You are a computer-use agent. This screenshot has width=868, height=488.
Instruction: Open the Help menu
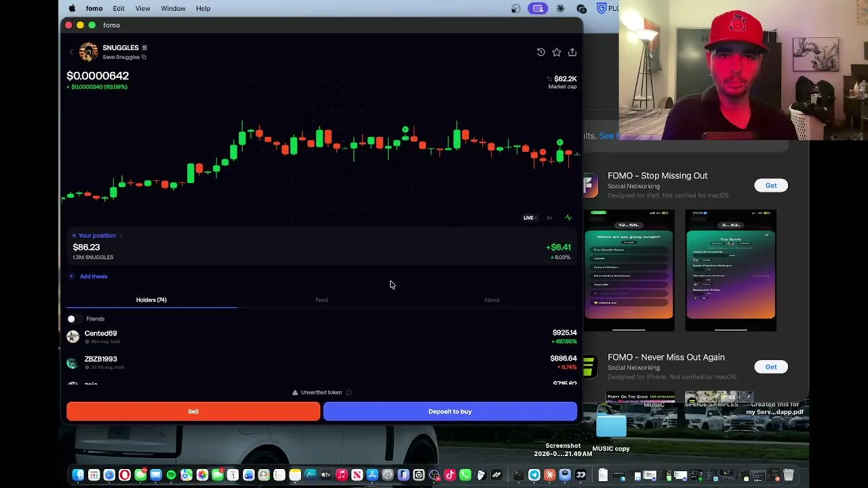point(203,8)
